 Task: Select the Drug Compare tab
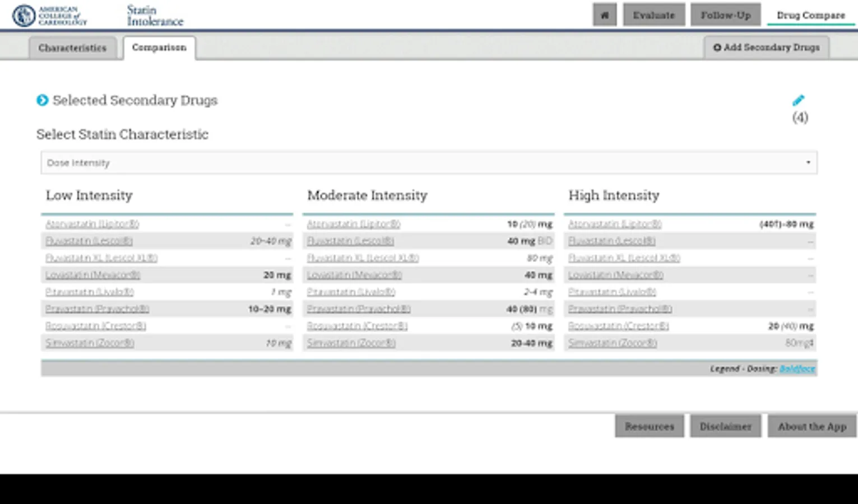(x=810, y=15)
